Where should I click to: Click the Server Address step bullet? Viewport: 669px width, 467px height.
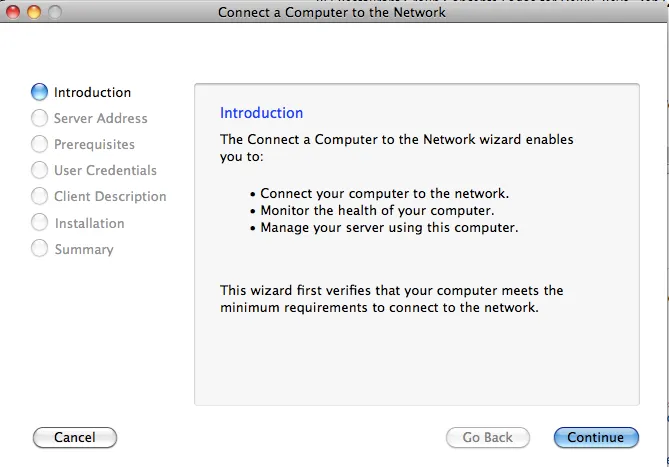click(x=39, y=118)
